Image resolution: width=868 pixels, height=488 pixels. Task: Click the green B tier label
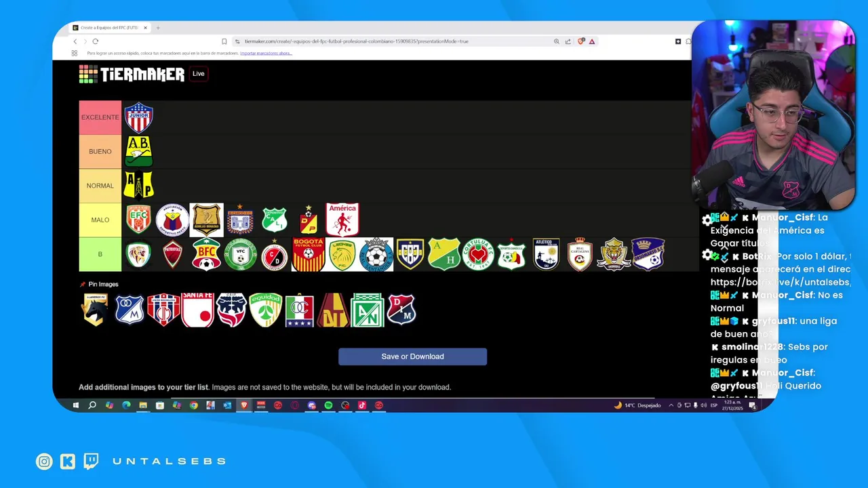point(100,254)
